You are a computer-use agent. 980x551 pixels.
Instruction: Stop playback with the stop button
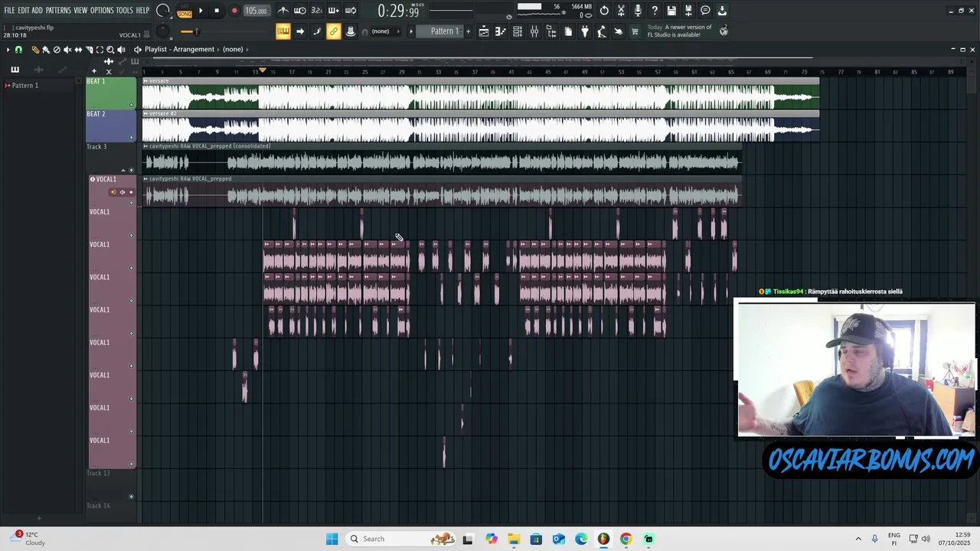[x=217, y=11]
